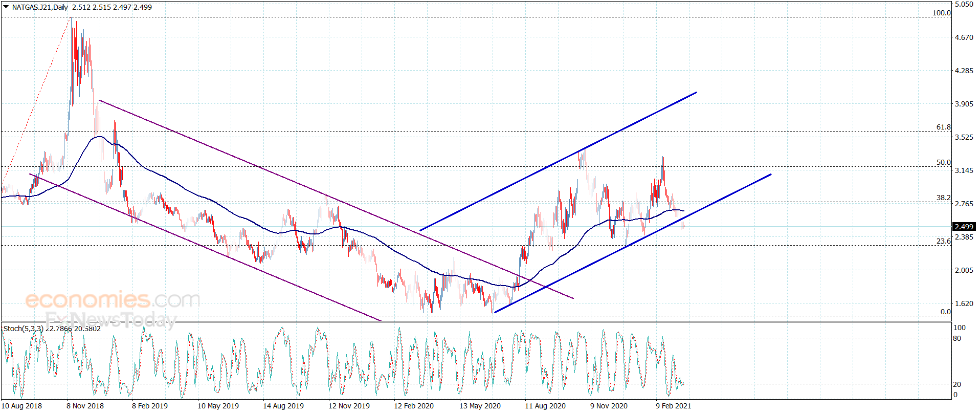980x413 pixels.
Task: Pick the 10 May 2019 date label
Action: (218, 406)
